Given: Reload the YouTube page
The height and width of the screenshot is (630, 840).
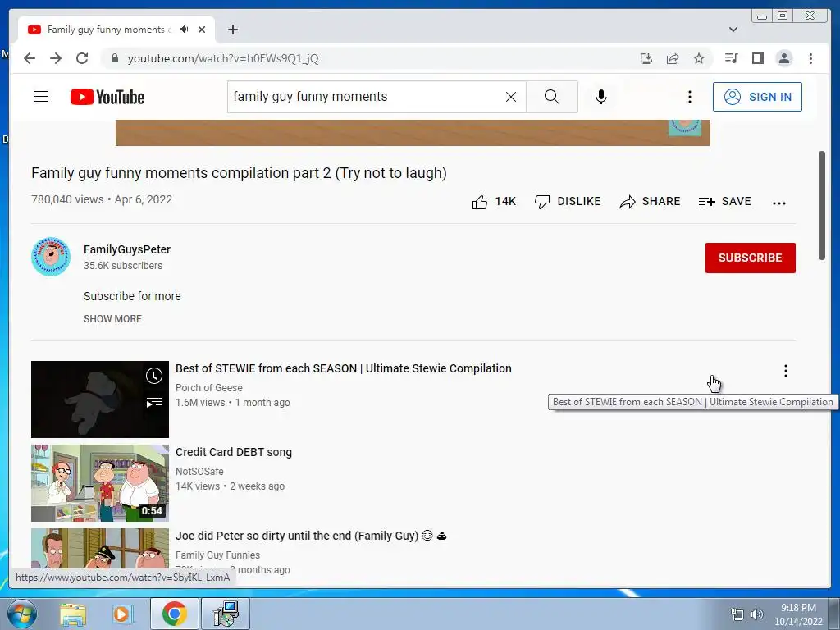Looking at the screenshot, I should click(x=82, y=58).
